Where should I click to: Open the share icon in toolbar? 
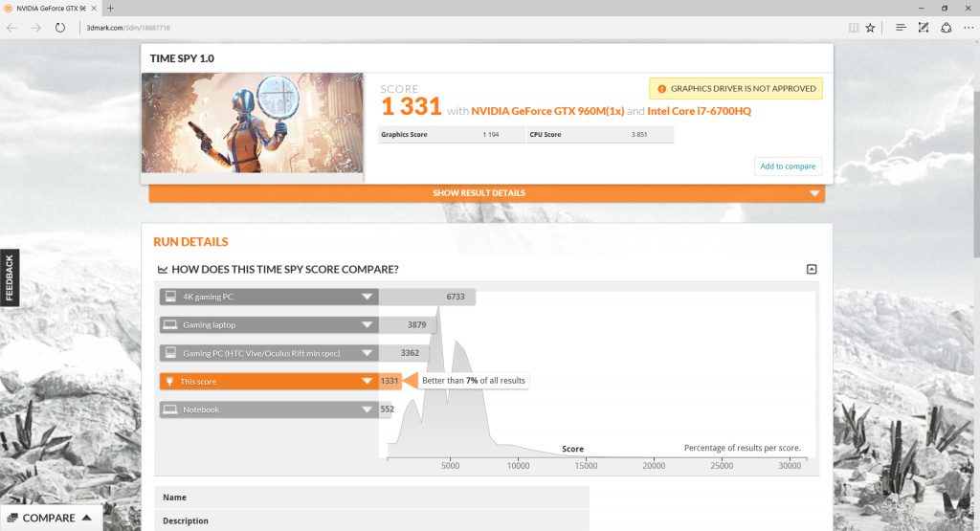947,28
